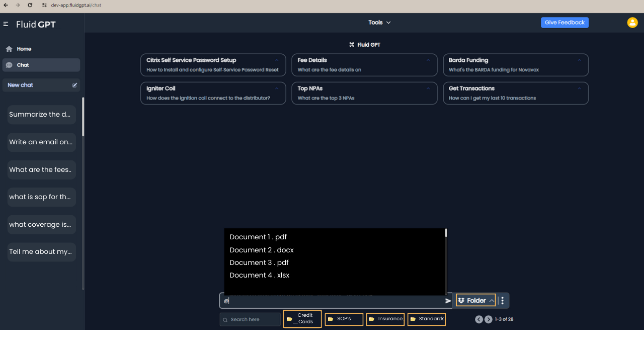Open chat 'what is sop for th...'
Screen dimensions: 644x362
click(x=42, y=197)
